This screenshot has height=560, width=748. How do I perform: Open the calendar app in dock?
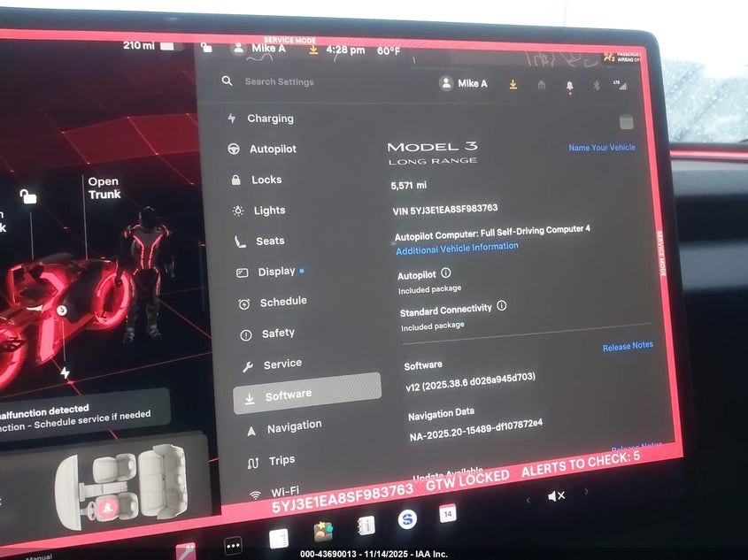(x=448, y=514)
